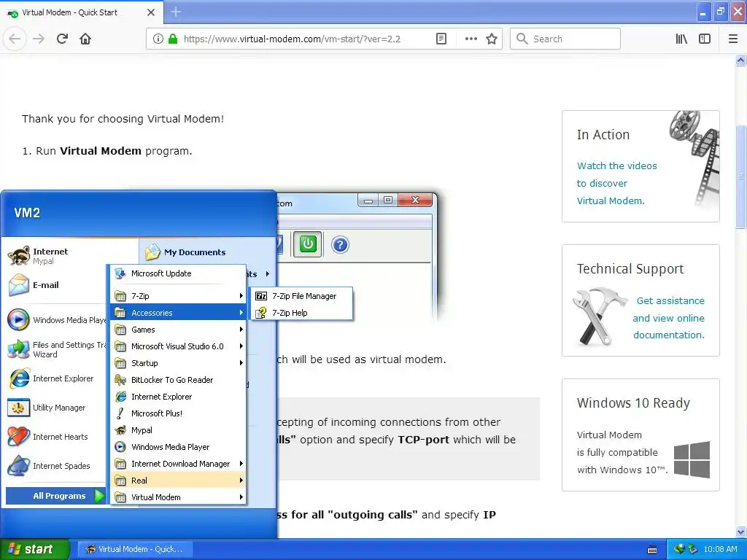747x560 pixels.
Task: Open page actions three-dot menu
Action: tap(471, 39)
